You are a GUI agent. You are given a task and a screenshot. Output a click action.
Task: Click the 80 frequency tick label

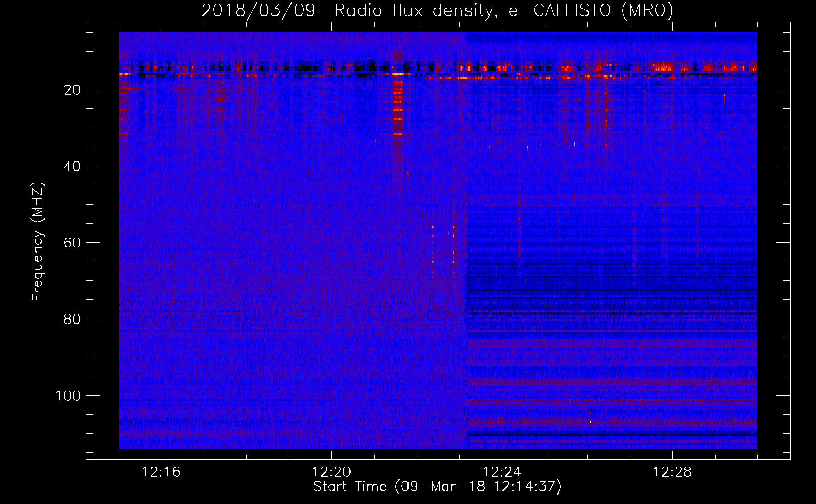coord(72,319)
